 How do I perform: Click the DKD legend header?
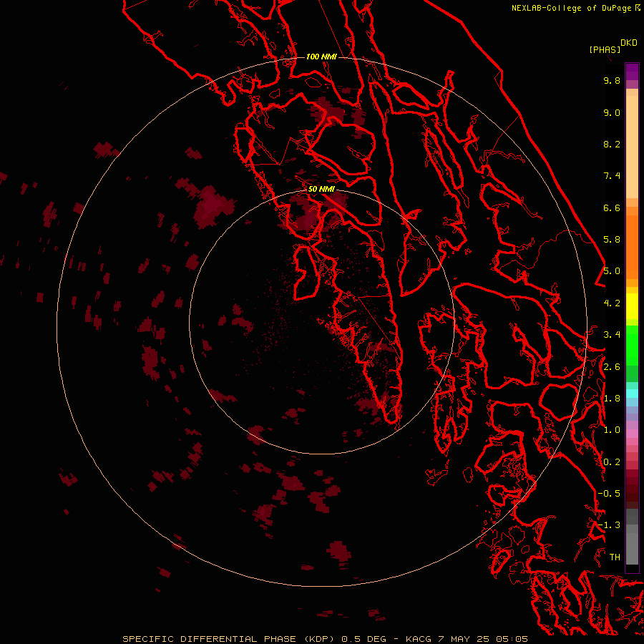[x=628, y=43]
